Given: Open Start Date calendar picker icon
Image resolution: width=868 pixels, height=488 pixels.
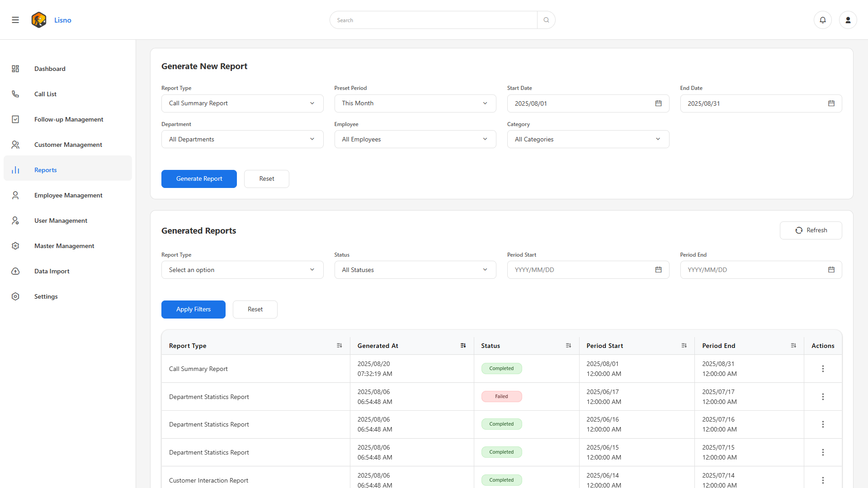Looking at the screenshot, I should (x=658, y=103).
